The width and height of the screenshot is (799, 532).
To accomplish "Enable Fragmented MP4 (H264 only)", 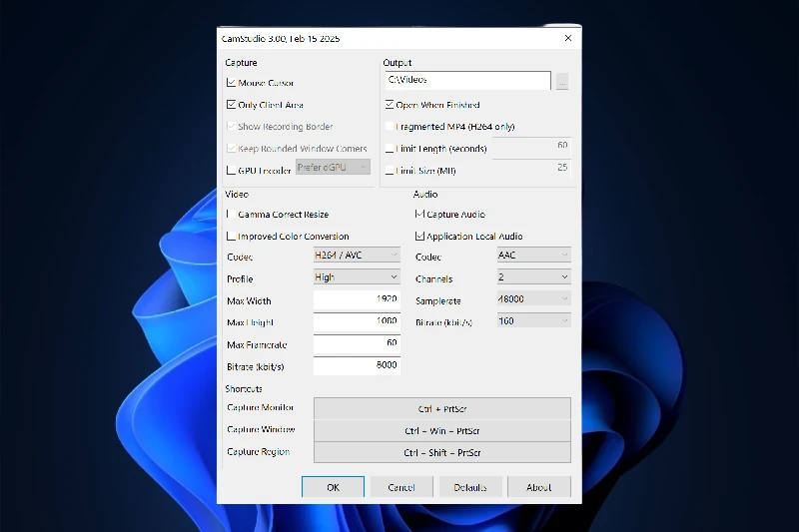I will [390, 126].
